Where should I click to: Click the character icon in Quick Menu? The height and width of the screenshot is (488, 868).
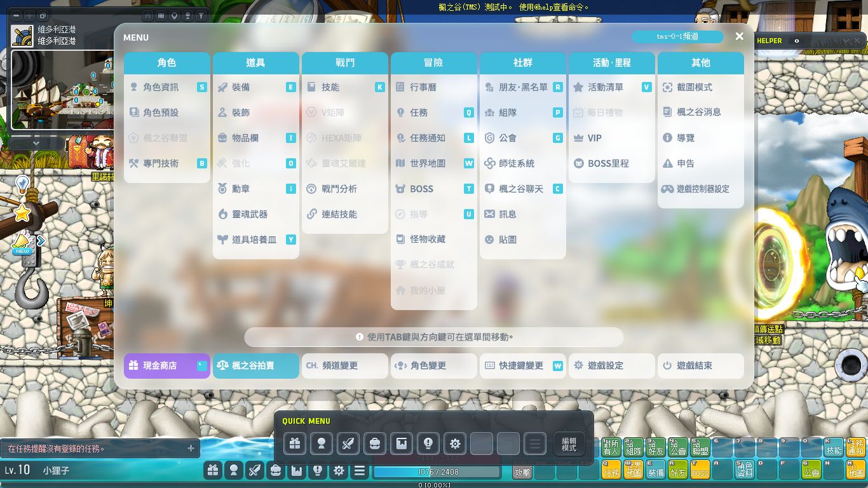[x=322, y=444]
